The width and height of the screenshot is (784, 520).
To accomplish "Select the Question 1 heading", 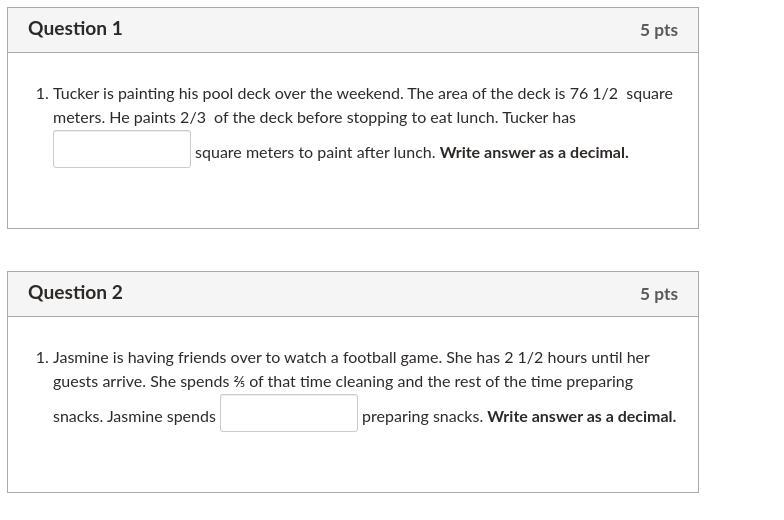I will (x=75, y=28).
